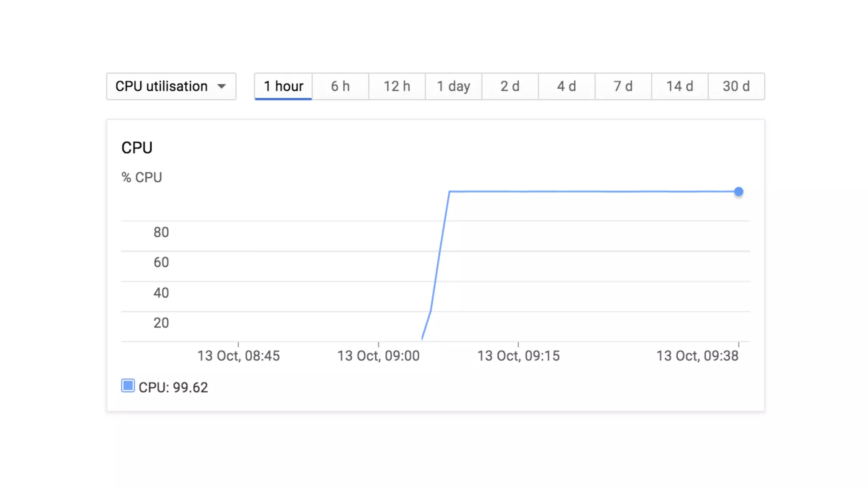Choose the 2 d time range
This screenshot has height=488, width=868.
510,86
